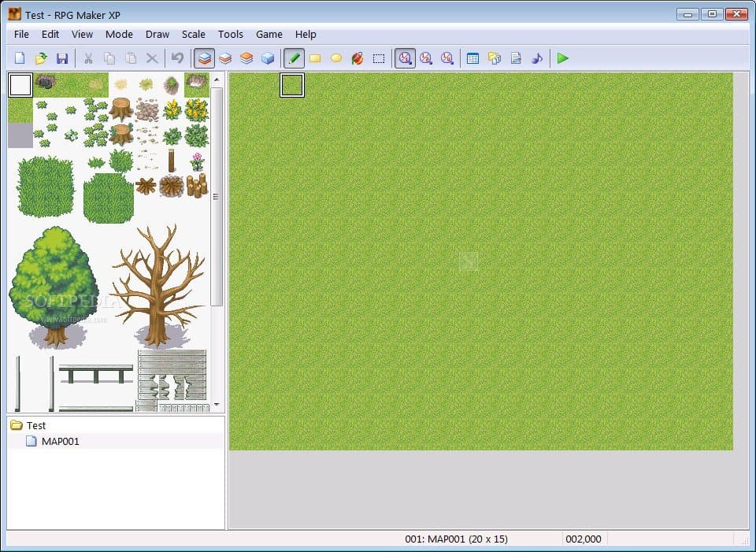Viewport: 756px width, 552px height.
Task: Select MAP001 in the map tree
Action: tap(61, 441)
